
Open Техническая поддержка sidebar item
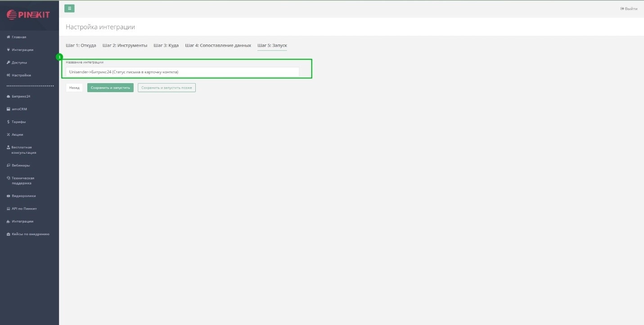(23, 181)
